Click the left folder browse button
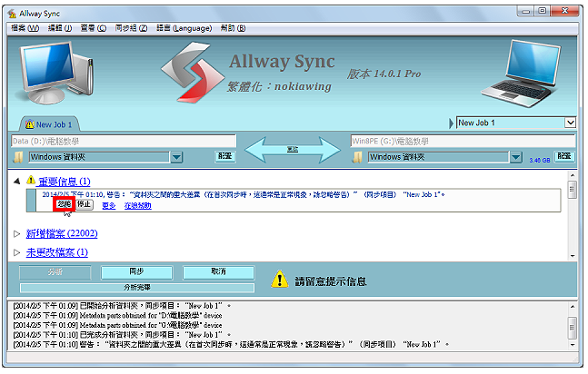Image resolution: width=588 pixels, height=374 pixels. (x=225, y=156)
